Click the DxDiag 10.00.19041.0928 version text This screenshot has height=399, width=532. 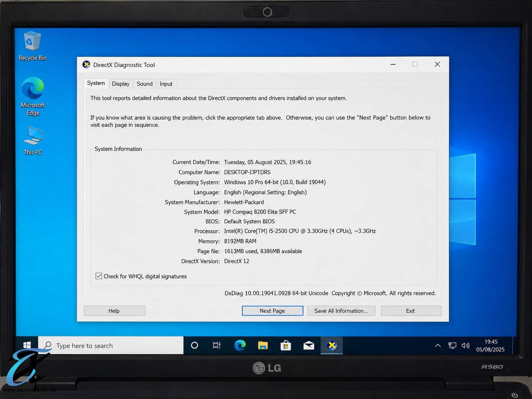click(x=276, y=293)
